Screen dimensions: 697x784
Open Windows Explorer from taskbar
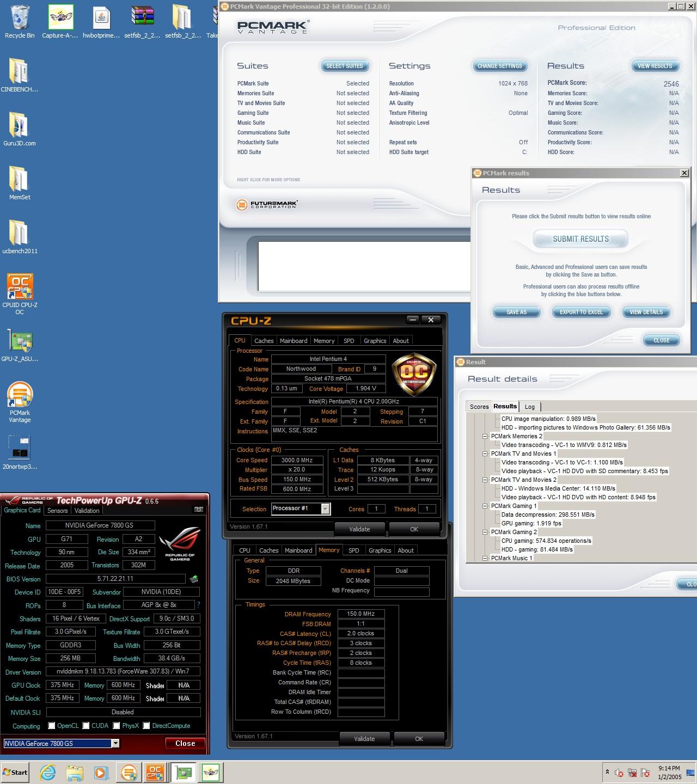75,773
